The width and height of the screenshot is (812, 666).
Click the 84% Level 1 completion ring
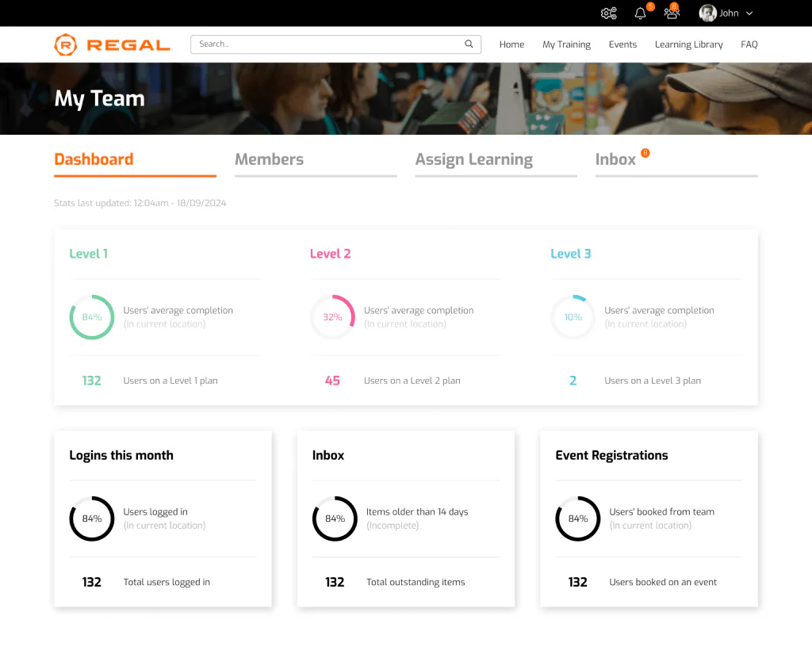(x=92, y=317)
